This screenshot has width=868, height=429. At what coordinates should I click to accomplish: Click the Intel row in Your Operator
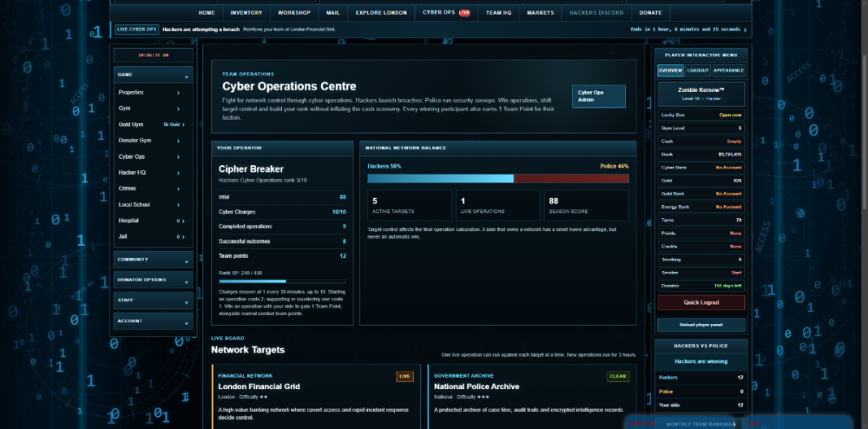click(282, 197)
